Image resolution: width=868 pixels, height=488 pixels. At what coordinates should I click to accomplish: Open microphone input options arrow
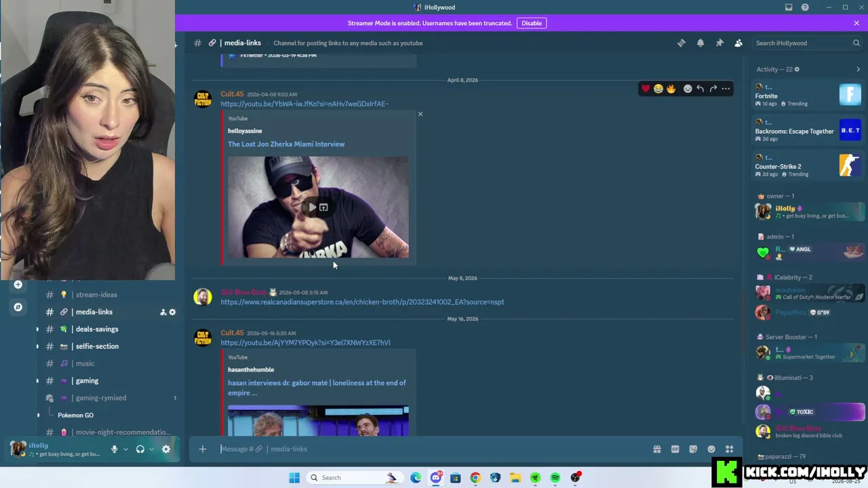pos(125,449)
